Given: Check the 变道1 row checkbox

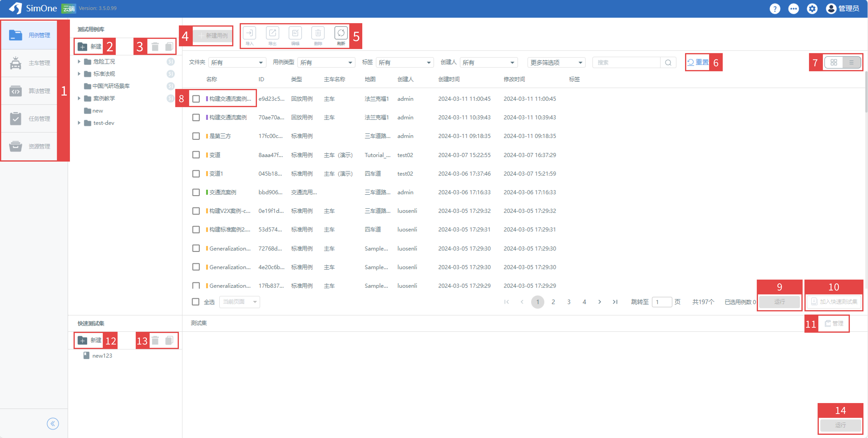Looking at the screenshot, I should click(196, 174).
